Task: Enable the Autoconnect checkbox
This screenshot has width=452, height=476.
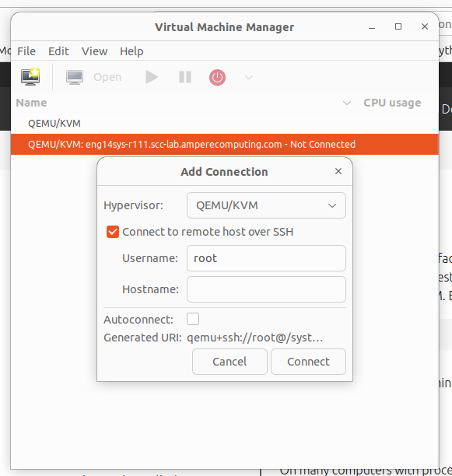Action: (193, 319)
